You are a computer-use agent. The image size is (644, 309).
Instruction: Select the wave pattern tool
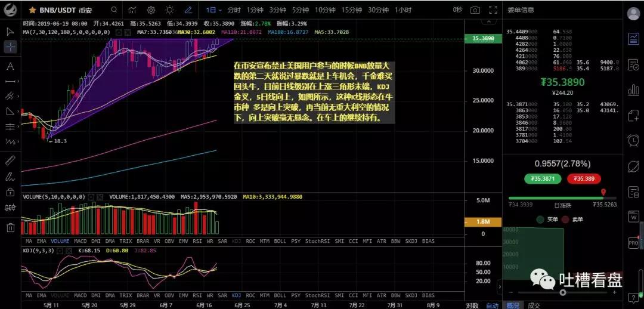(11, 142)
